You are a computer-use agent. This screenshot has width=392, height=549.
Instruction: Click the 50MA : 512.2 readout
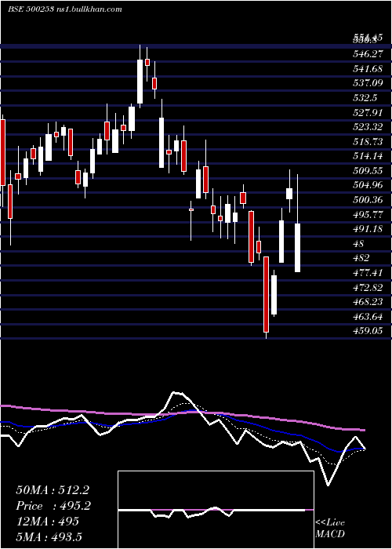tap(51, 490)
